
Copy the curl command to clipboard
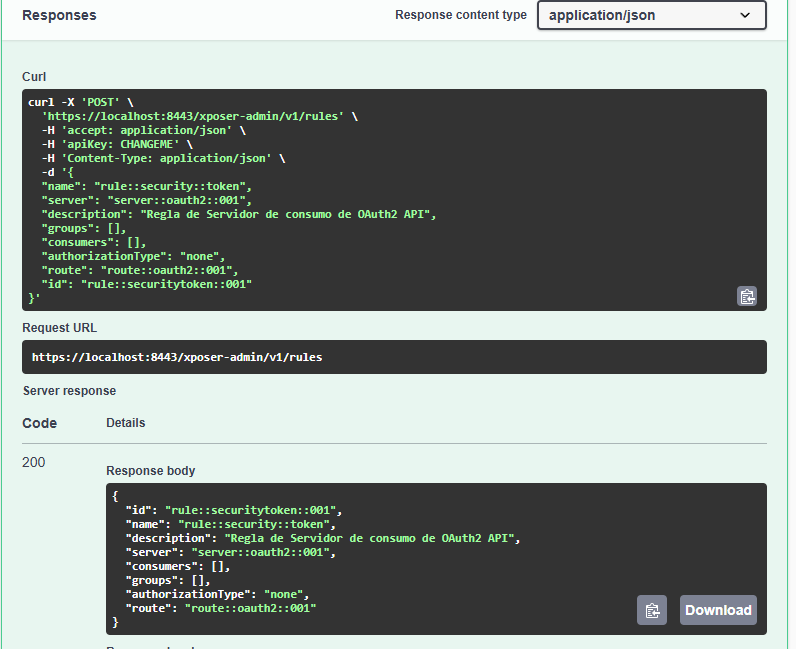point(747,296)
